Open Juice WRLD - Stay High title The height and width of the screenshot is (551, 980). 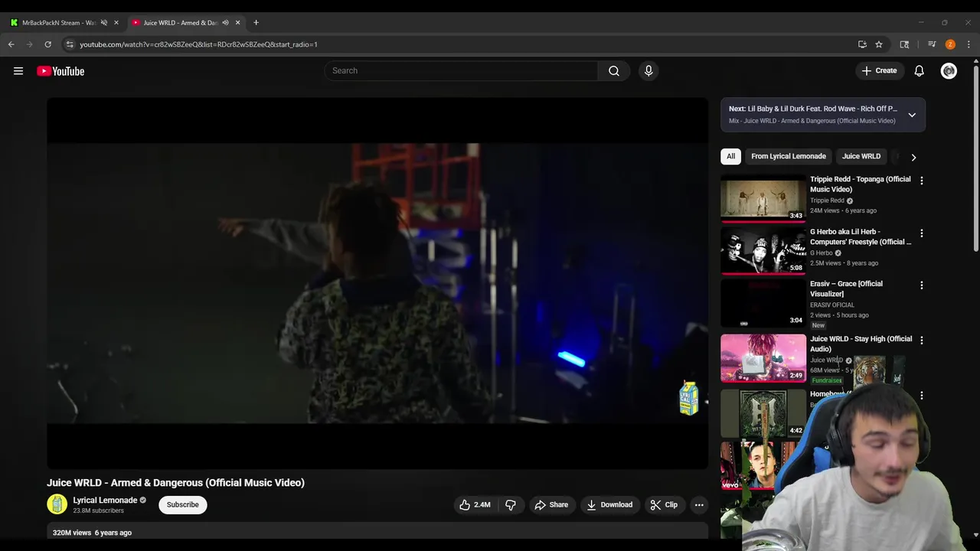tap(861, 344)
